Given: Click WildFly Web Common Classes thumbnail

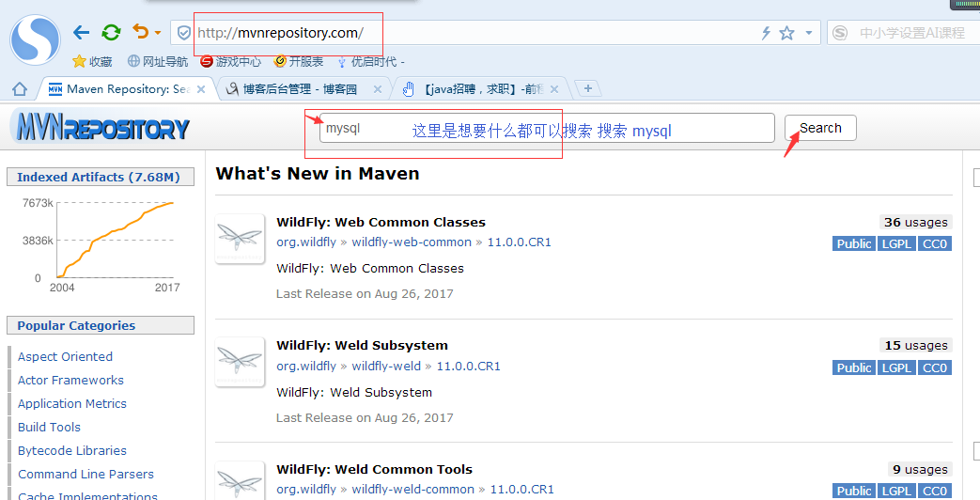Looking at the screenshot, I should point(240,239).
